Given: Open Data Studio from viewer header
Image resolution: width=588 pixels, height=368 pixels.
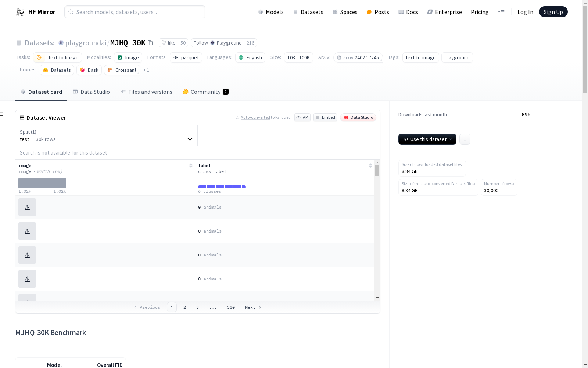Looking at the screenshot, I should coord(358,117).
